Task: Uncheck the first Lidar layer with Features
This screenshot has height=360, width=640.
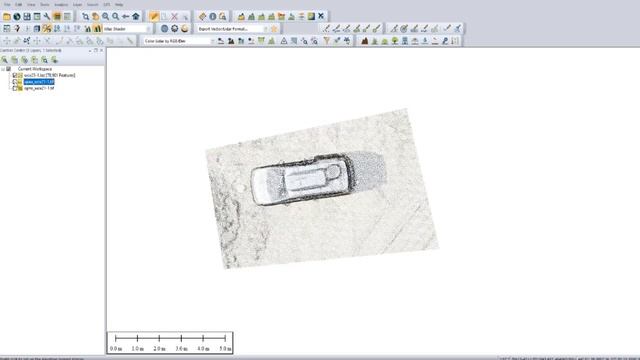Action: [x=15, y=76]
